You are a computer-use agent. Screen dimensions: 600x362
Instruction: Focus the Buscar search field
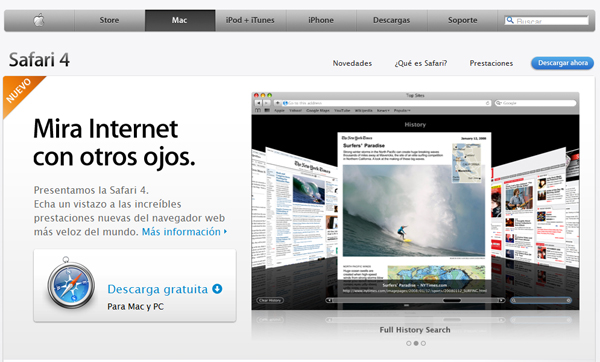click(x=546, y=21)
